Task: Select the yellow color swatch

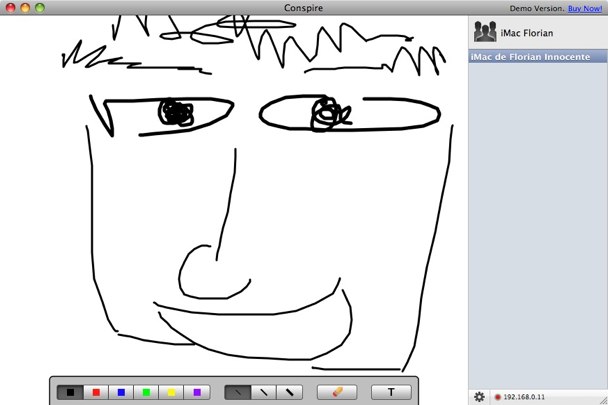Action: click(x=171, y=393)
